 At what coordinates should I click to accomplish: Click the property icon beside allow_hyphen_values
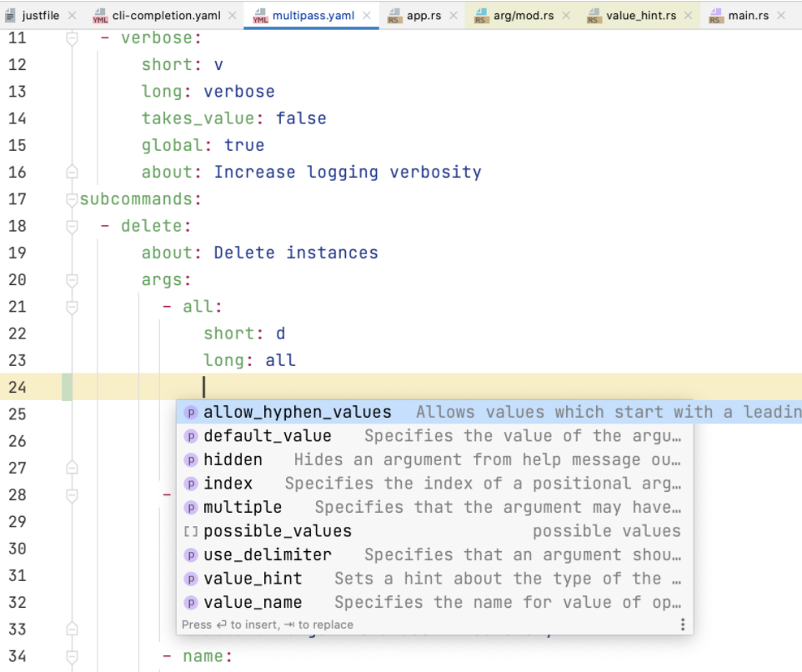(190, 413)
